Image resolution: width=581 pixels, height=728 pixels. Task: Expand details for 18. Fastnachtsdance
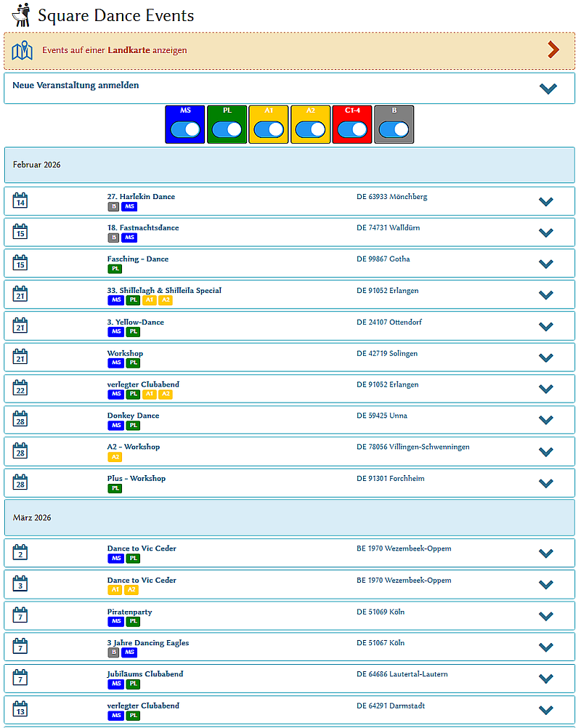pos(546,232)
